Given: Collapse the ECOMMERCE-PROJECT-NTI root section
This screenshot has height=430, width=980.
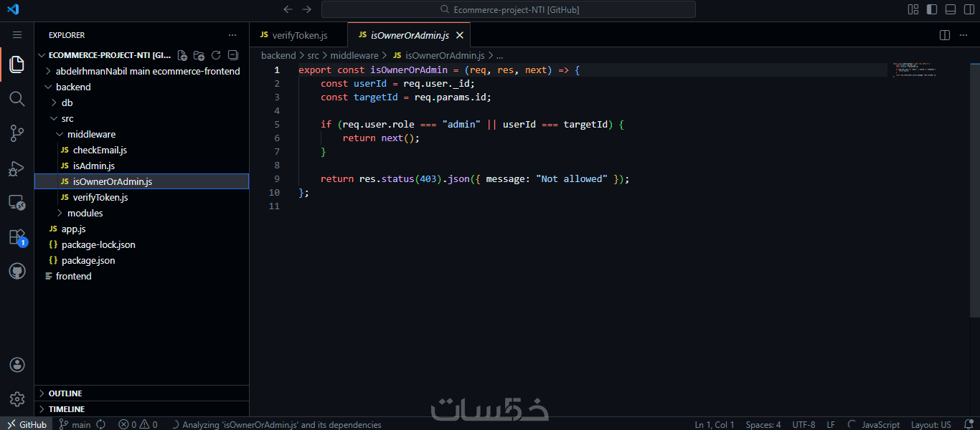Looking at the screenshot, I should [104, 55].
